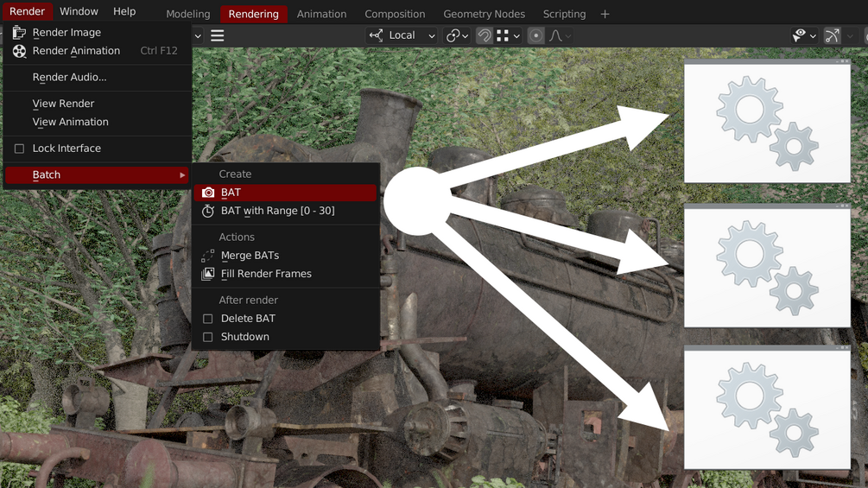Open proportional editing falloff dropdown
The image size is (868, 488).
point(560,35)
